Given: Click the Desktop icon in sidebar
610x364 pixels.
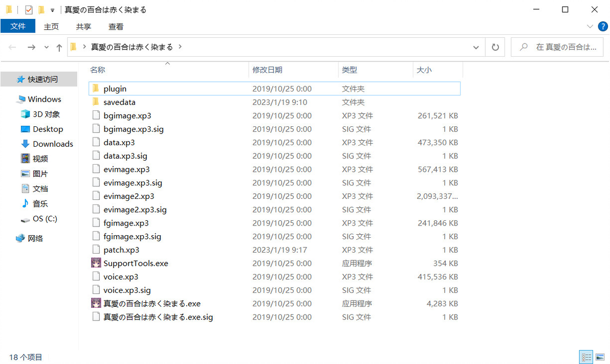Looking at the screenshot, I should point(25,129).
